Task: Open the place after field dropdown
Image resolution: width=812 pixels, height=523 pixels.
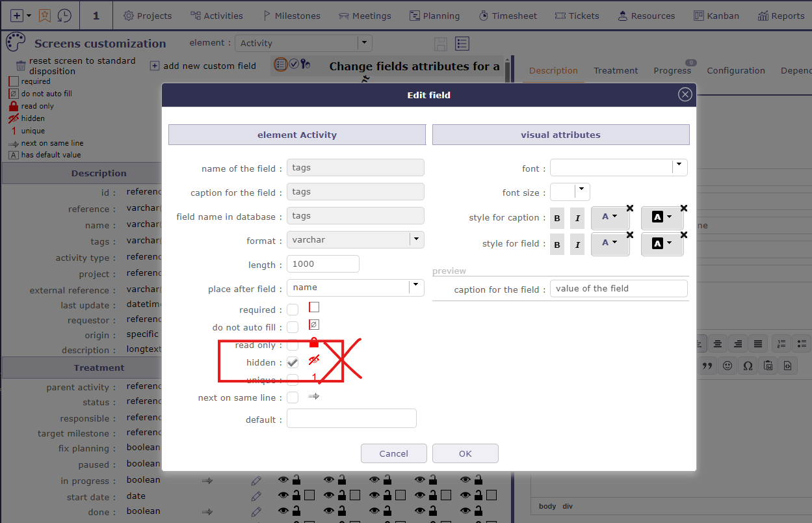Action: coord(416,288)
